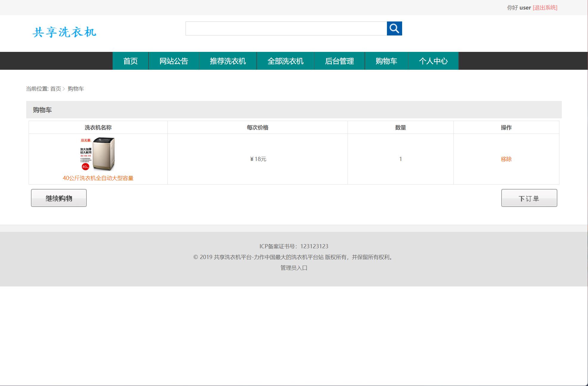Log out via 退出系统 link
This screenshot has height=386, width=588.
point(545,7)
